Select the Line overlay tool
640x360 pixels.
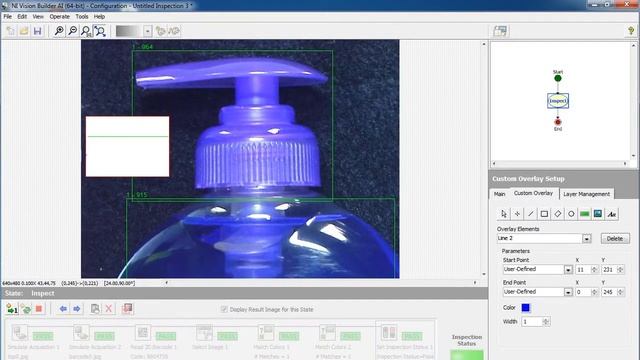click(x=531, y=214)
